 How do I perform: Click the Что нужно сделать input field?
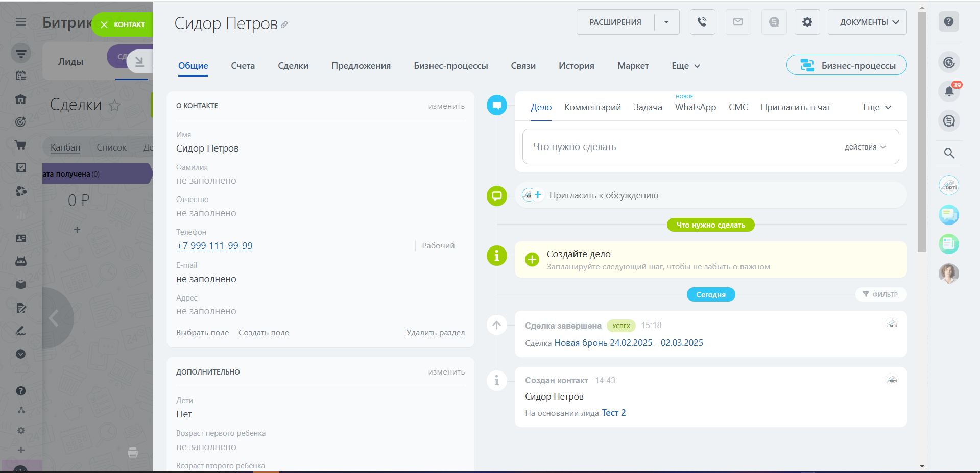[x=664, y=147]
